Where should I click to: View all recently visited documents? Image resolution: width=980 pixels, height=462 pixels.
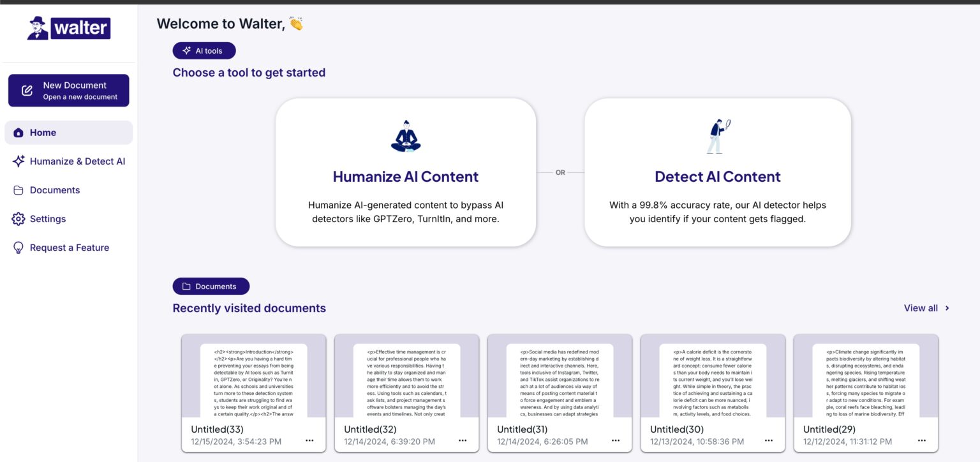[x=921, y=308]
